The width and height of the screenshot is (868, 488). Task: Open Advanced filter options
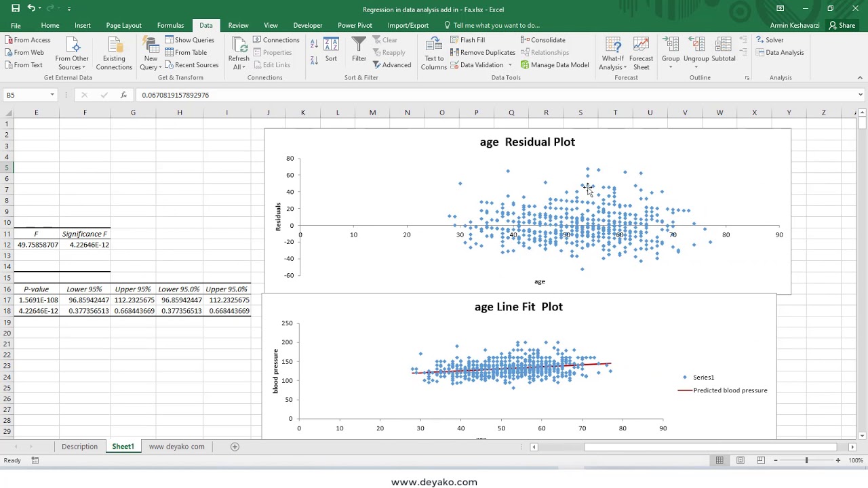click(392, 65)
